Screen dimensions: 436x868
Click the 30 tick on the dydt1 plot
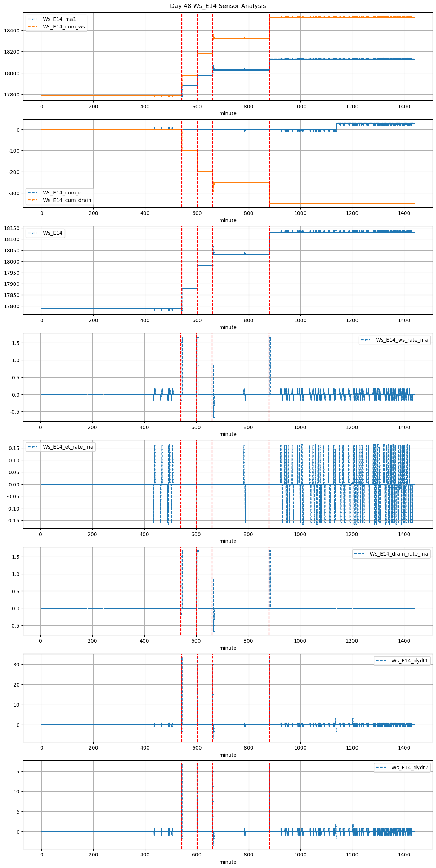[17, 664]
